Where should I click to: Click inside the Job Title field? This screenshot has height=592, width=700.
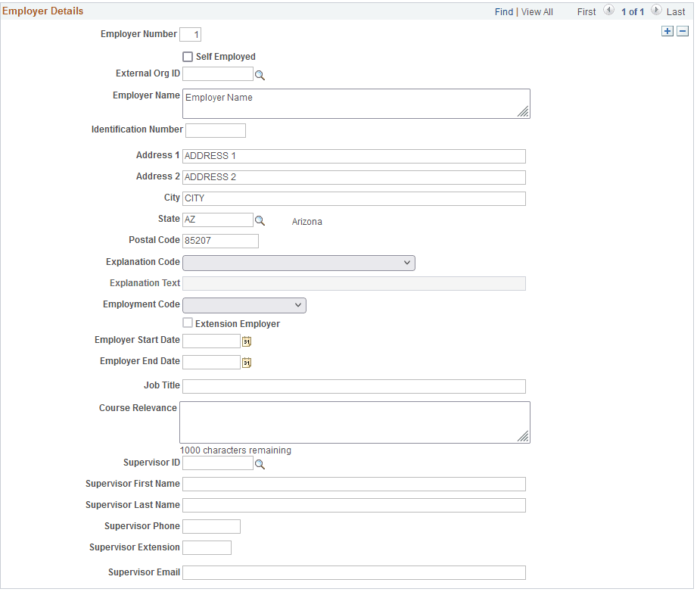pyautogui.click(x=354, y=386)
